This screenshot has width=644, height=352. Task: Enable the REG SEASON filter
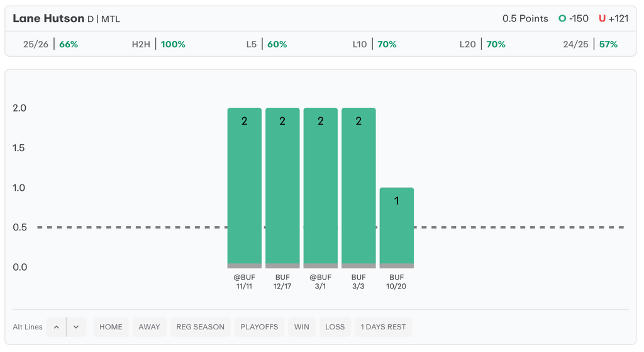pos(200,327)
